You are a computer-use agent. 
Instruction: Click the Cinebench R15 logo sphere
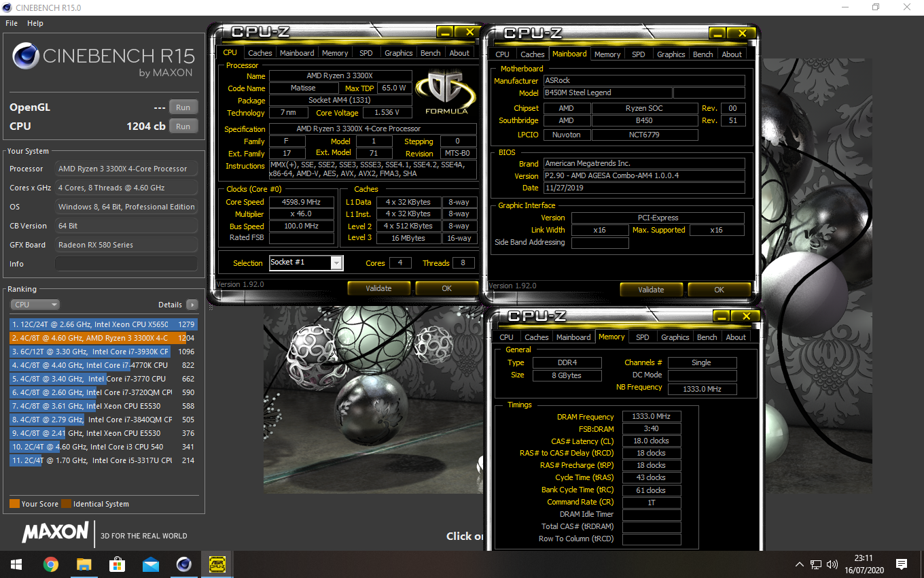point(25,56)
